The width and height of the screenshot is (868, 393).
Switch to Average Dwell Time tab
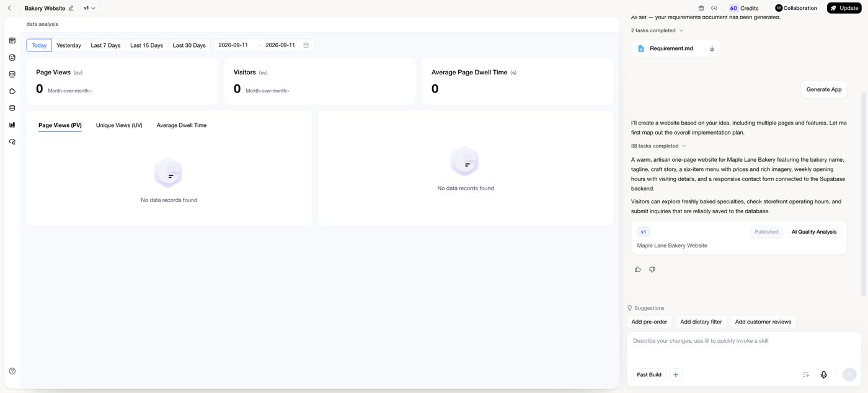click(x=182, y=125)
